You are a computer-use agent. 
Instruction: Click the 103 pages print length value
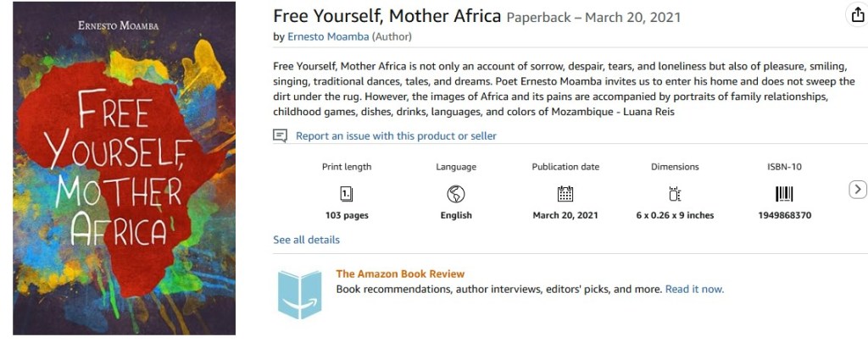tap(347, 215)
